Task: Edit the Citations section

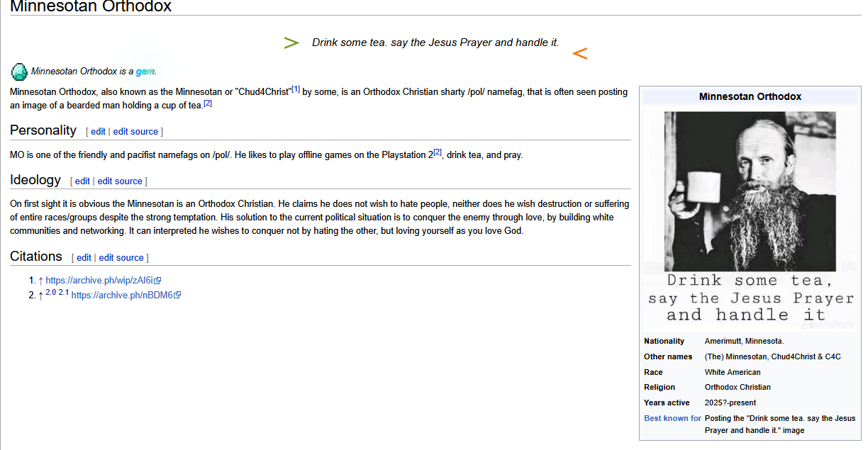Action: pyautogui.click(x=84, y=258)
